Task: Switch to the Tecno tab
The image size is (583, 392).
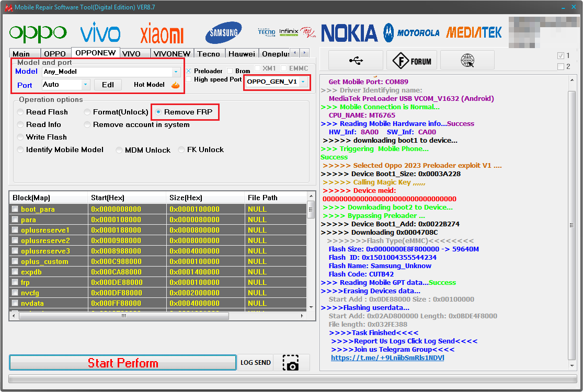Action: (x=209, y=54)
